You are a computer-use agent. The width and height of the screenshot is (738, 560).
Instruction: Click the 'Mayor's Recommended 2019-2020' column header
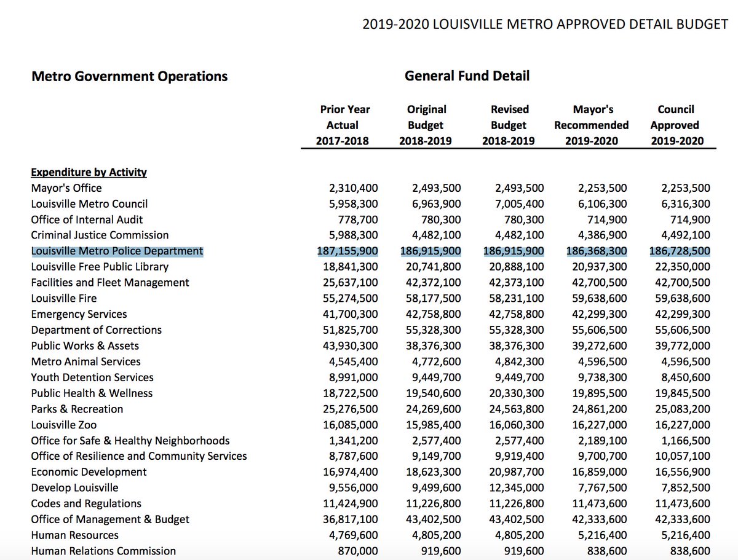point(591,125)
